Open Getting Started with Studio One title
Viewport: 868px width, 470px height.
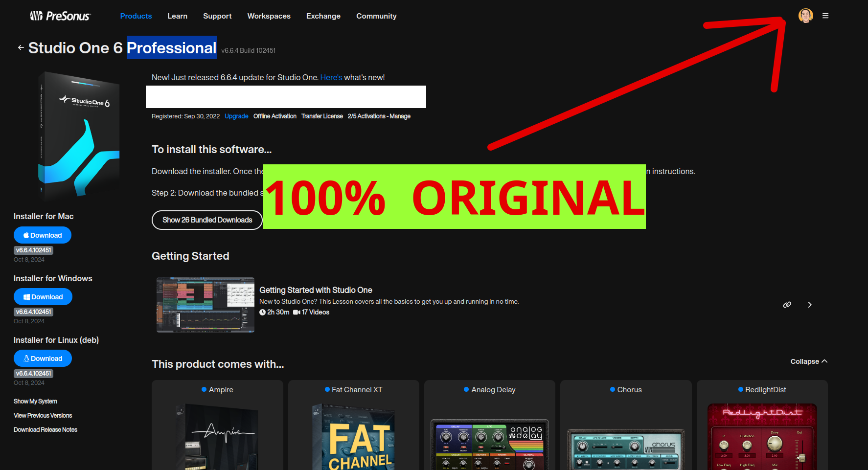[316, 290]
